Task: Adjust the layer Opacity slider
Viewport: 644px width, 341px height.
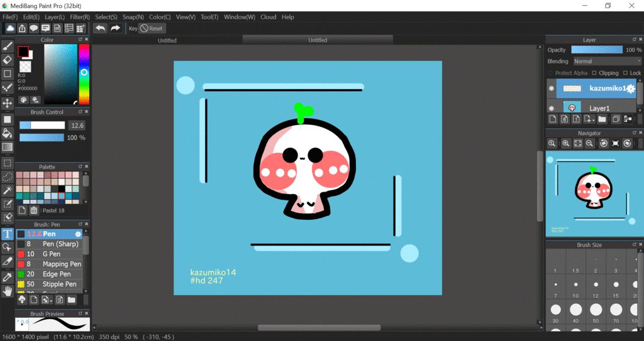Action: point(597,50)
